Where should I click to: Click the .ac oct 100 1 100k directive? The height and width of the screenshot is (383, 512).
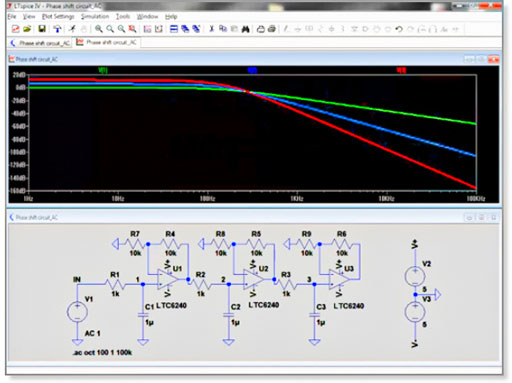(102, 352)
